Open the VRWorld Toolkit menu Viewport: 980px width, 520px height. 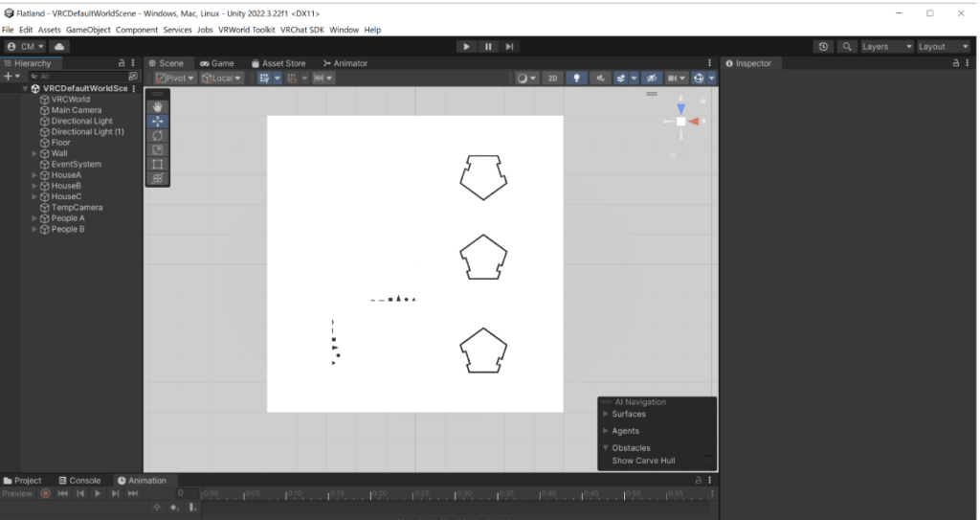point(246,30)
